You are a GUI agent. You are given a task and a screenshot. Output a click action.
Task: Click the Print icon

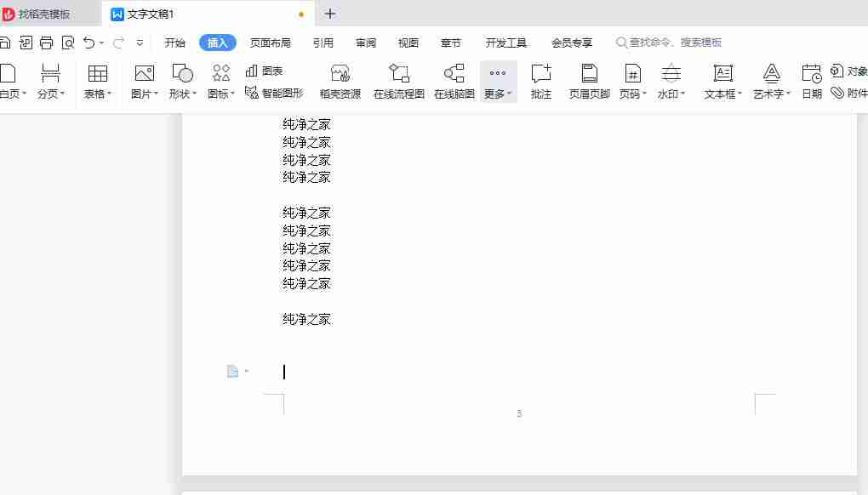pyautogui.click(x=47, y=43)
